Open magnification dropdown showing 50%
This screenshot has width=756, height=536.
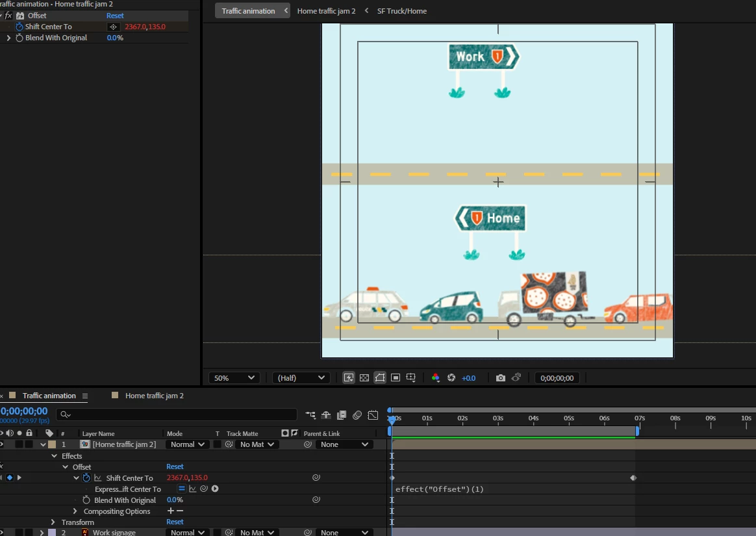(x=234, y=377)
